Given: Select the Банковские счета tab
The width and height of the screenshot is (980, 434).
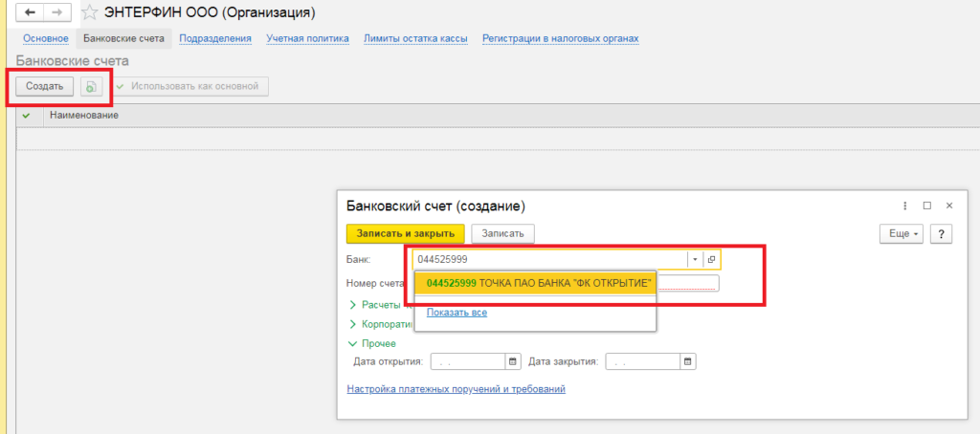Looking at the screenshot, I should point(123,39).
